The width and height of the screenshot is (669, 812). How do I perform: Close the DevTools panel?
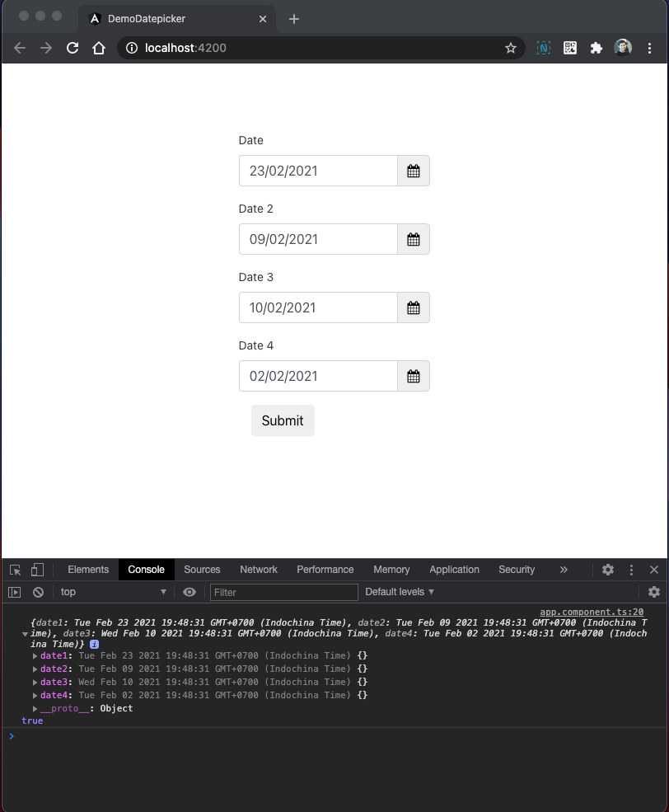[654, 570]
